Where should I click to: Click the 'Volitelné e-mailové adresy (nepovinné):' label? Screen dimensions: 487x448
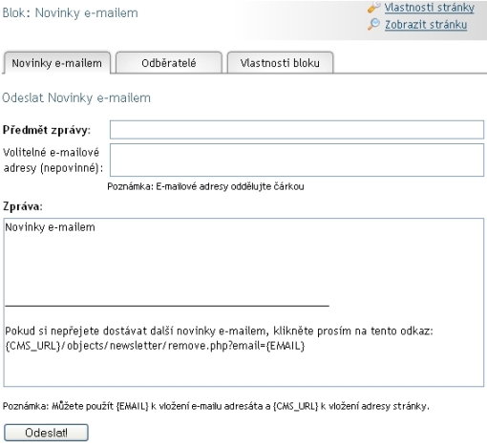(53, 160)
